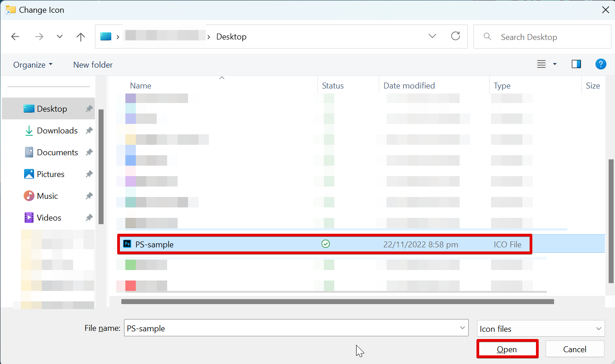Open the Organize menu

[33, 65]
